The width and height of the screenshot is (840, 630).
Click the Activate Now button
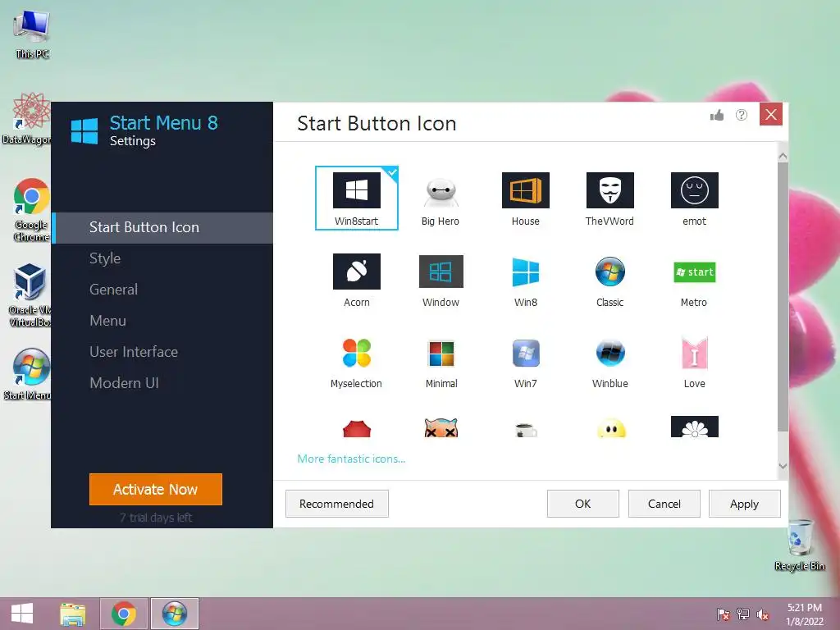155,489
